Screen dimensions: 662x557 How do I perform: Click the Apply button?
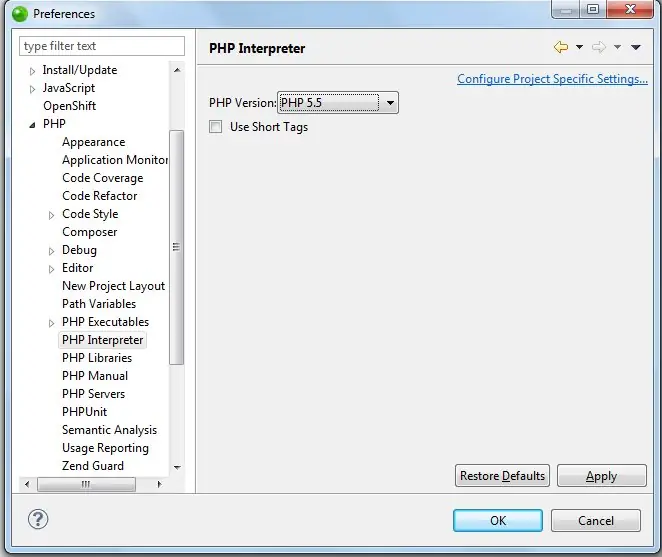tap(602, 475)
